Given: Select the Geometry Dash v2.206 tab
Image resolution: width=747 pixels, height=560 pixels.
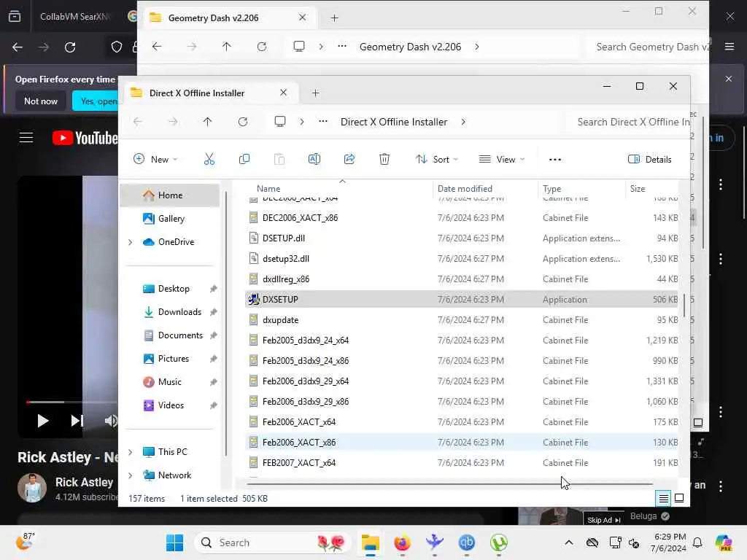Looking at the screenshot, I should pyautogui.click(x=230, y=18).
